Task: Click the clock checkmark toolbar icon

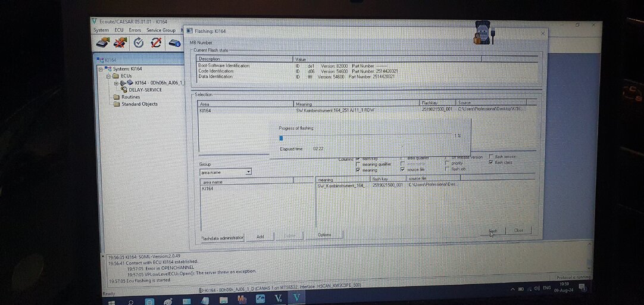Action: (139, 42)
